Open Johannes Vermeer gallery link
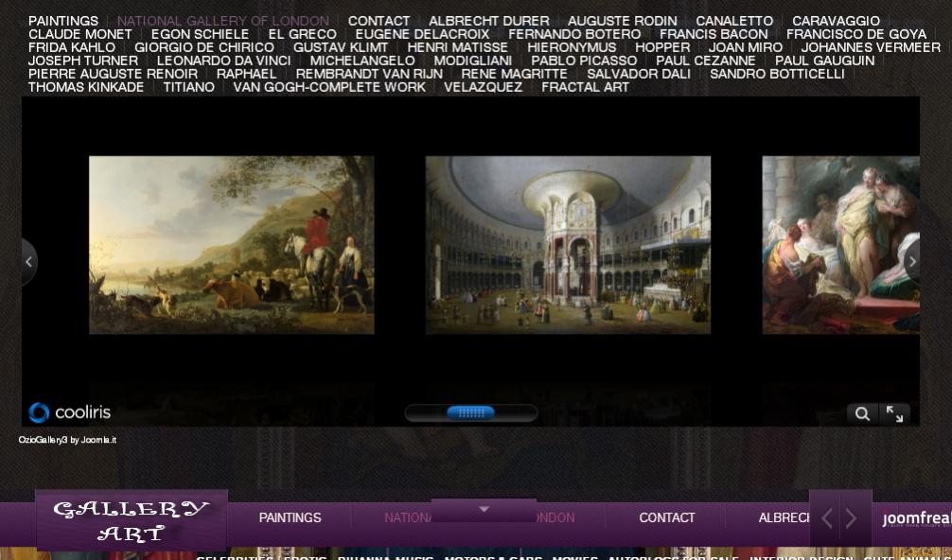This screenshot has height=560, width=952. [872, 47]
